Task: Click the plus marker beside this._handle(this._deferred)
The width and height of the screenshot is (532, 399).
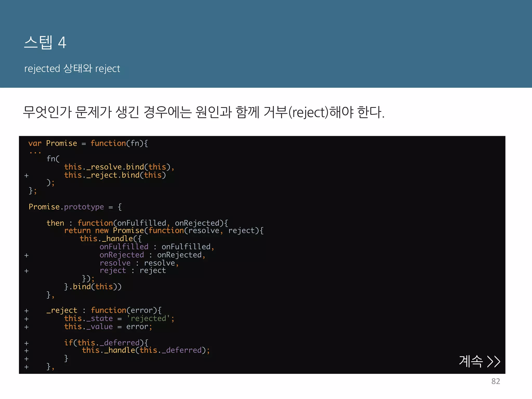Action: pyautogui.click(x=26, y=351)
